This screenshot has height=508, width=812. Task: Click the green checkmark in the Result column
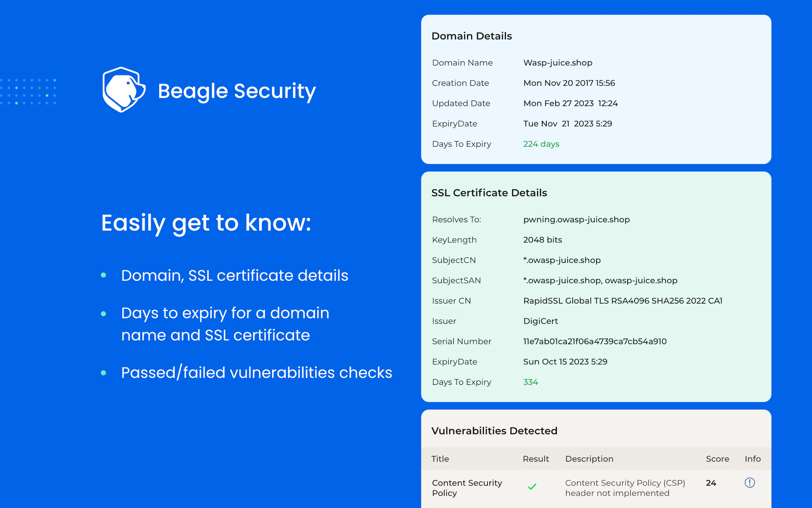pos(532,487)
